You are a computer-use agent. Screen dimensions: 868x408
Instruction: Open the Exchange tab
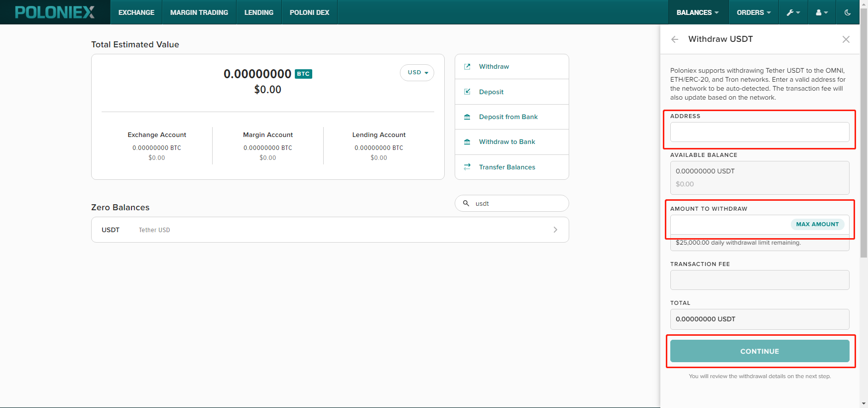136,12
